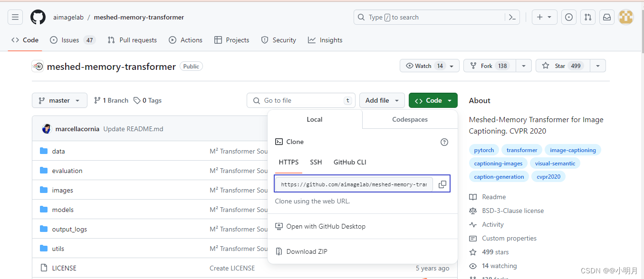Screen dimensions: 644x279
Task: Click the repository avatar next to title
Action: tap(38, 67)
